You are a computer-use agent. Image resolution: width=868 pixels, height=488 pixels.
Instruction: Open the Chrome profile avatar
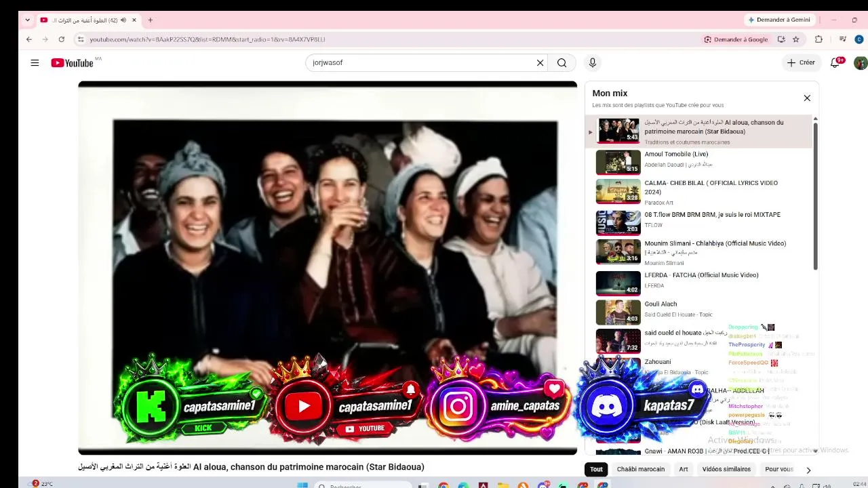[x=859, y=39]
